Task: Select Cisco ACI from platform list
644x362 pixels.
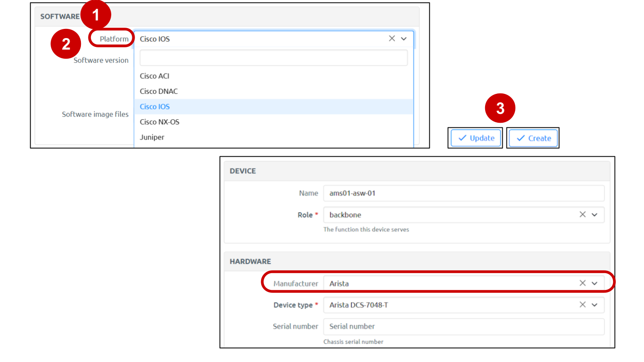Action: pyautogui.click(x=155, y=76)
